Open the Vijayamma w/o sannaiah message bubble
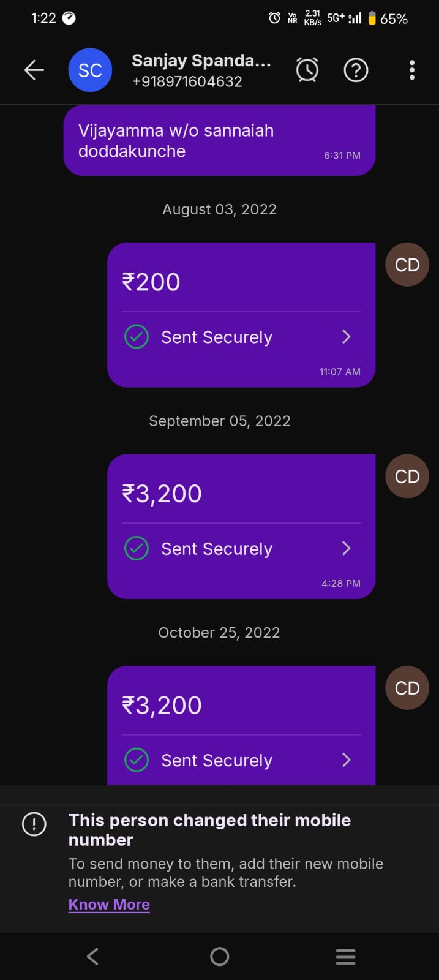Screen dimensions: 439x980 (219, 140)
